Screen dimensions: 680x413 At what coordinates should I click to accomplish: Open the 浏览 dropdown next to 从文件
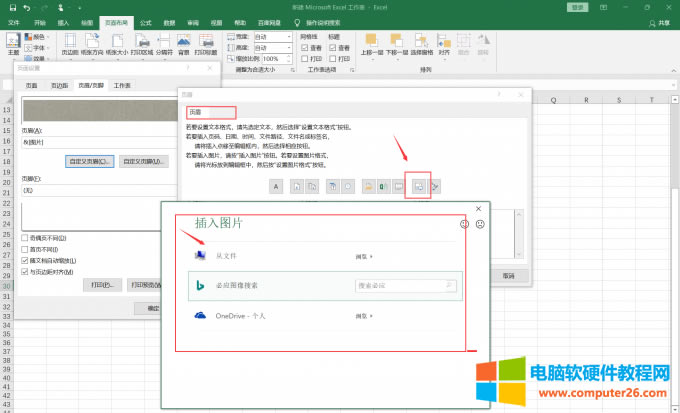(x=365, y=257)
